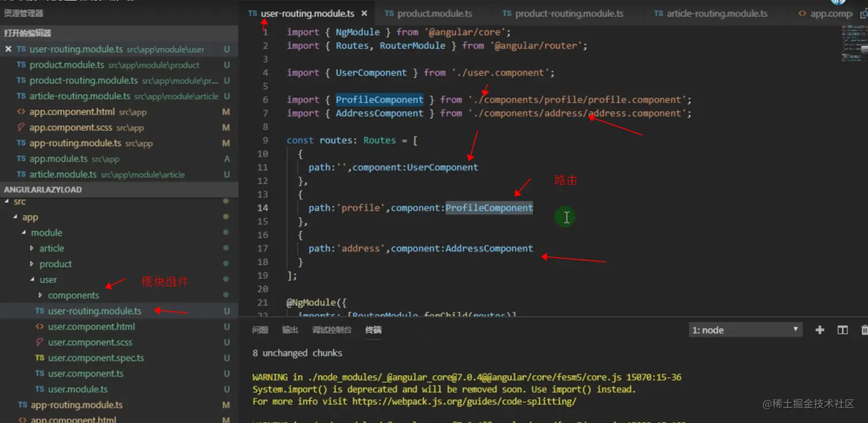
Task: Click UserComponent on line 11
Action: [x=443, y=168]
